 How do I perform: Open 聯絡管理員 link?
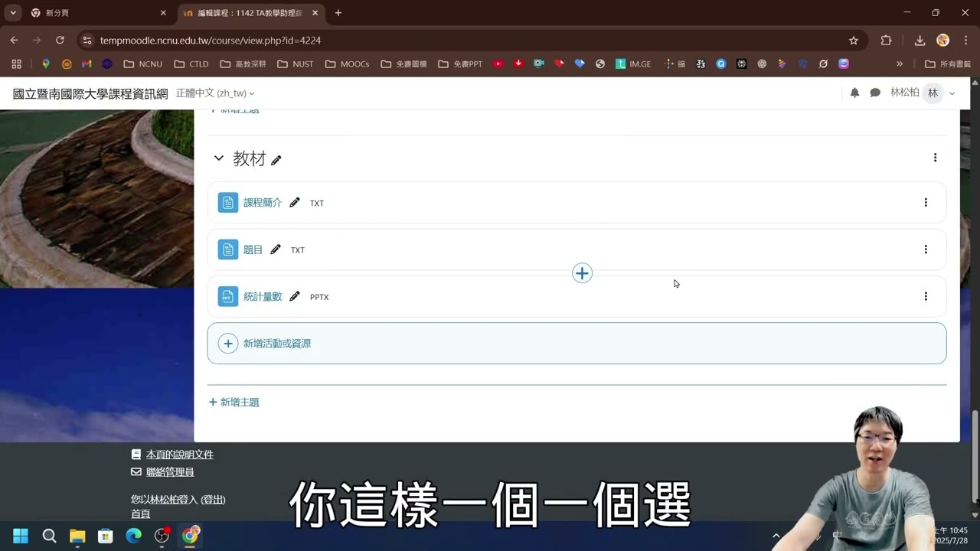[x=170, y=472]
